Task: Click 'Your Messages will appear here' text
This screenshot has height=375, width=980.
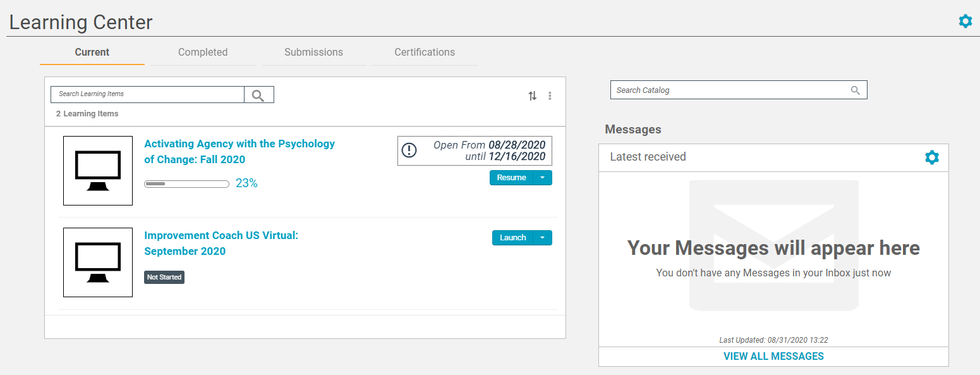Action: [x=773, y=248]
